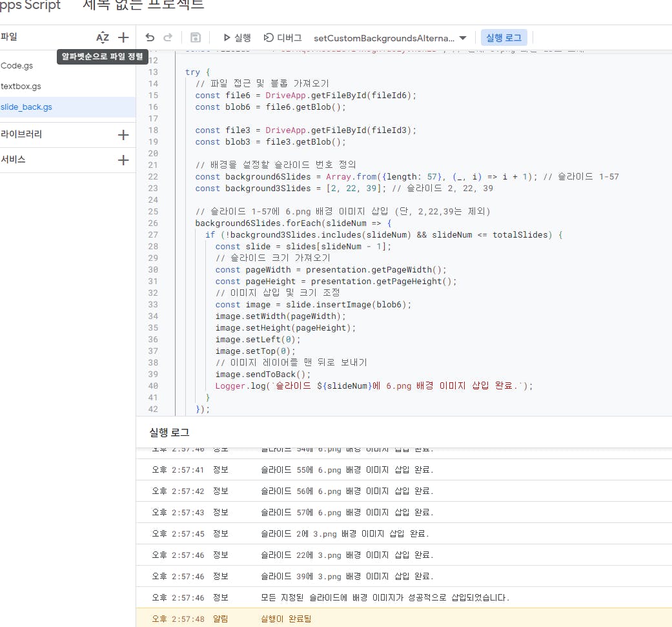The width and height of the screenshot is (672, 627).
Task: Select log entry 슬라이드 39에 3.png
Action: tap(403, 577)
